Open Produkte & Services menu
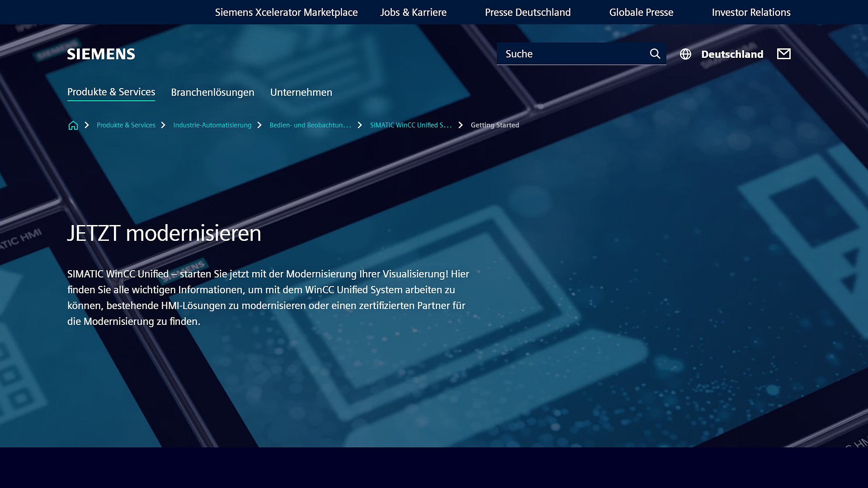The height and width of the screenshot is (488, 868). 111,92
